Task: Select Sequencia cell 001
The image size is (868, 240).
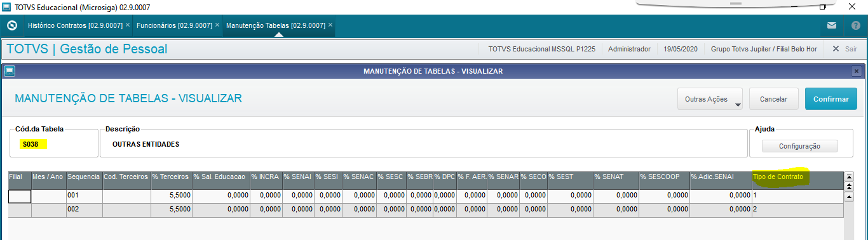Action: (x=84, y=196)
